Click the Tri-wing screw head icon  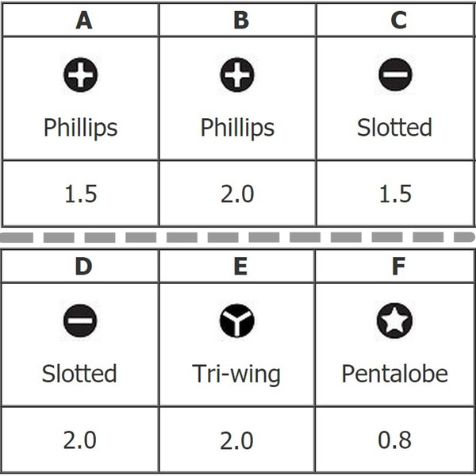coord(237,321)
